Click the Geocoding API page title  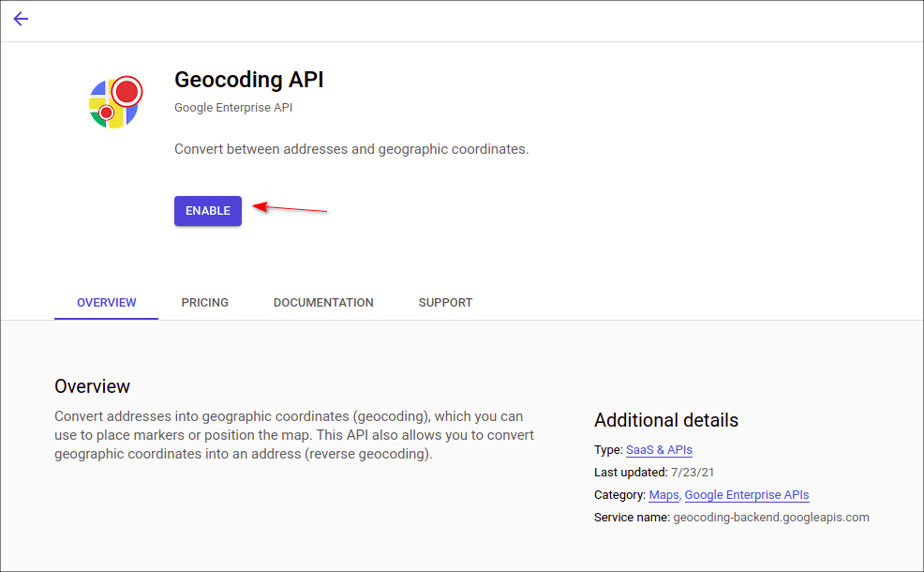click(x=248, y=80)
